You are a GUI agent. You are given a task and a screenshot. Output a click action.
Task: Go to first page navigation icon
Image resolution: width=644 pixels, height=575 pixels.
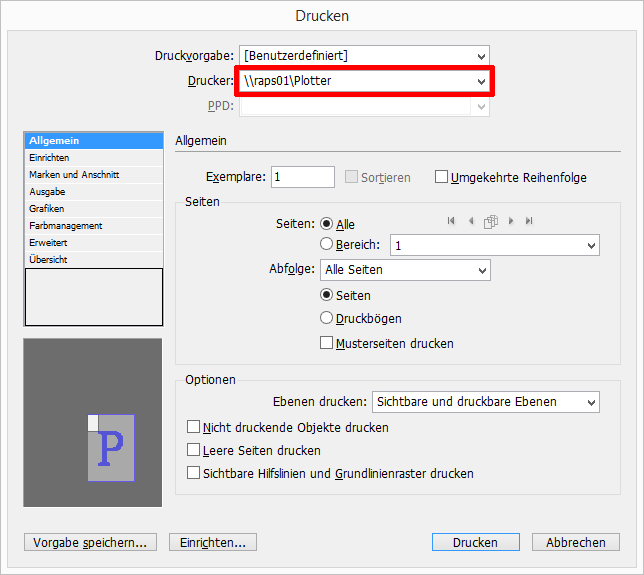[451, 221]
